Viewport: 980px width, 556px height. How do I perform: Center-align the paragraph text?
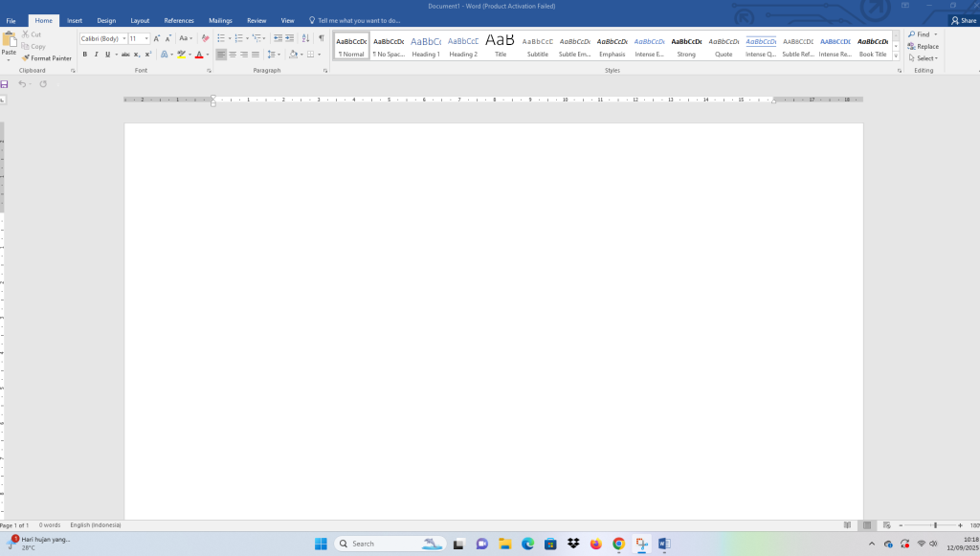233,55
